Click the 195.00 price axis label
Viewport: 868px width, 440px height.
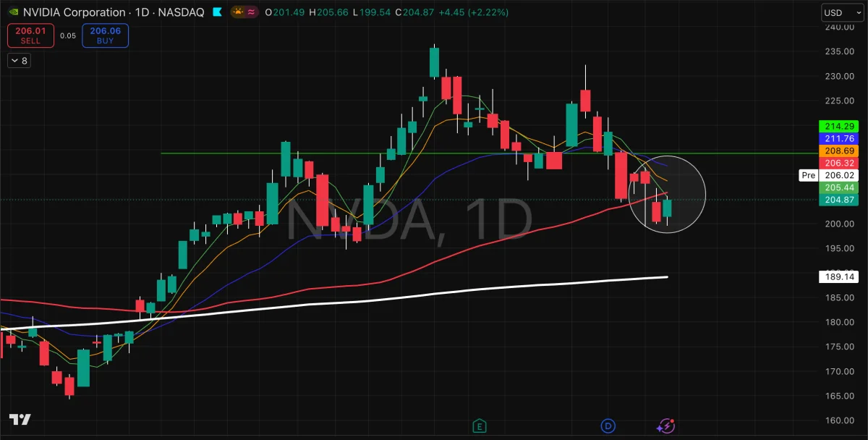[840, 248]
